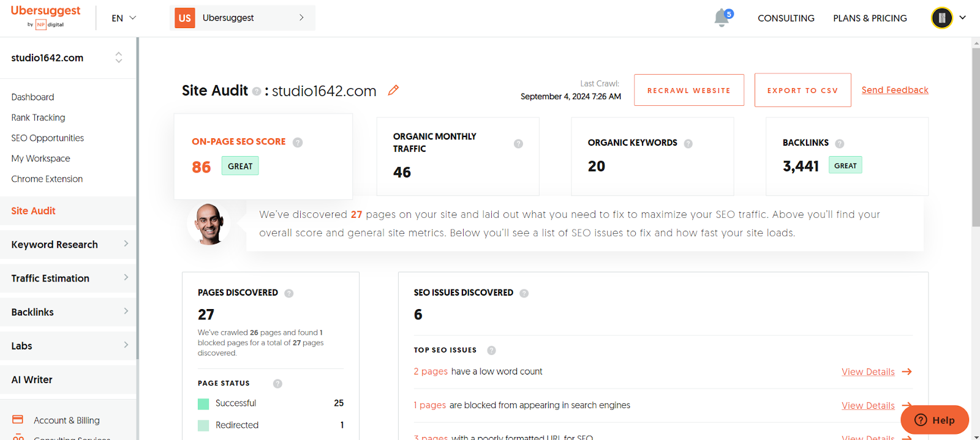Click the organic keywords value 20
The height and width of the screenshot is (440, 980).
[x=597, y=166]
